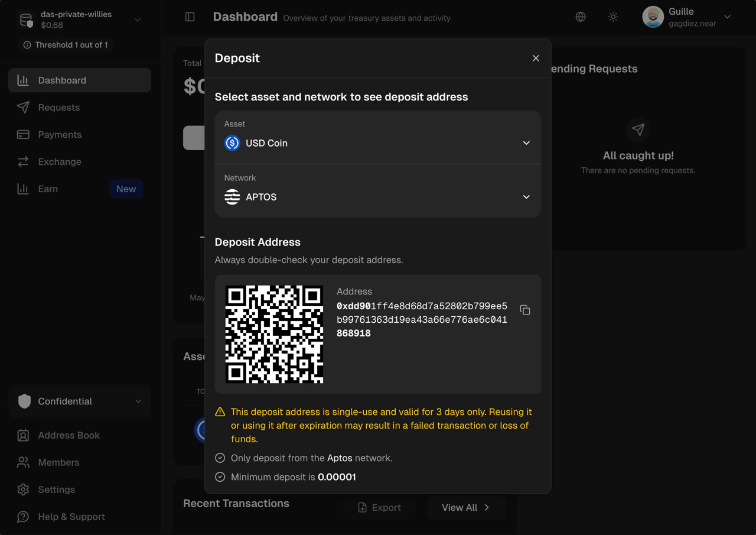Click the Exchange arrows icon
This screenshot has width=756, height=535.
[23, 162]
